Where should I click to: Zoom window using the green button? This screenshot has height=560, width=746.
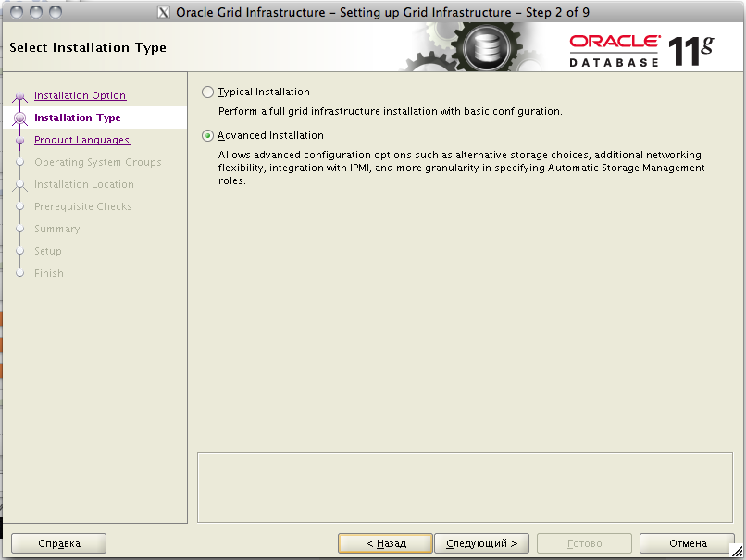click(55, 12)
